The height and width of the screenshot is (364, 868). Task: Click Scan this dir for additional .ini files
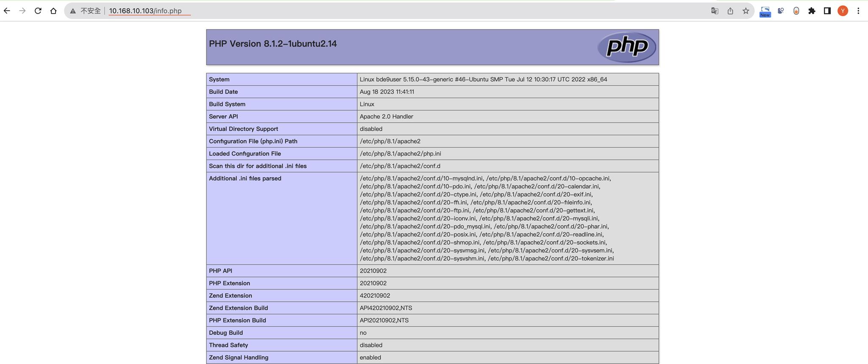tap(258, 166)
